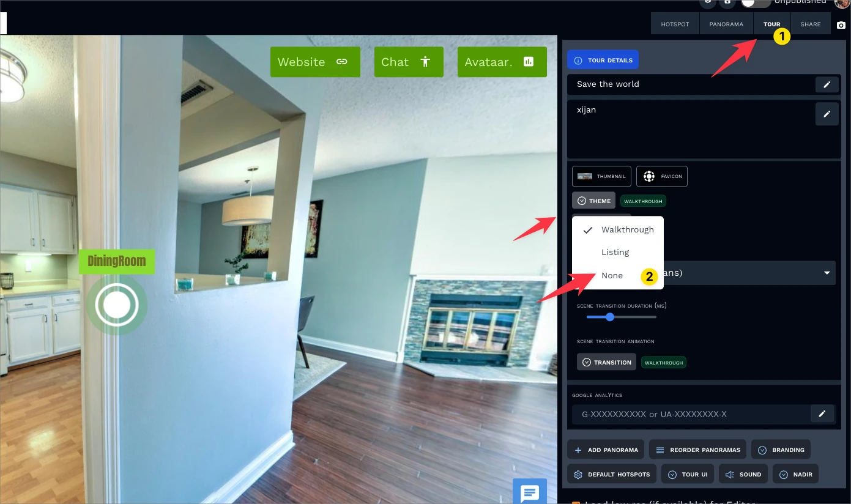The height and width of the screenshot is (504, 851).
Task: Select the Walkthrough theme option
Action: (x=627, y=229)
